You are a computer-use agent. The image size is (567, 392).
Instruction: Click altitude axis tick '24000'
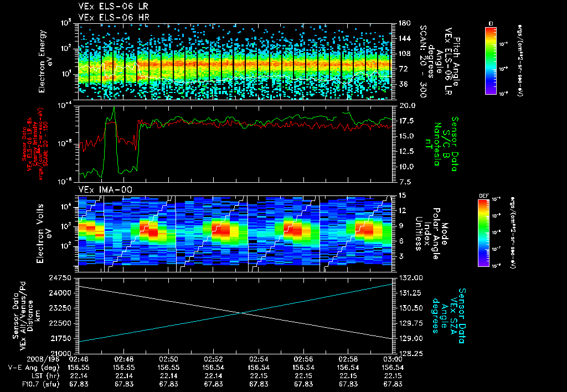click(x=60, y=293)
